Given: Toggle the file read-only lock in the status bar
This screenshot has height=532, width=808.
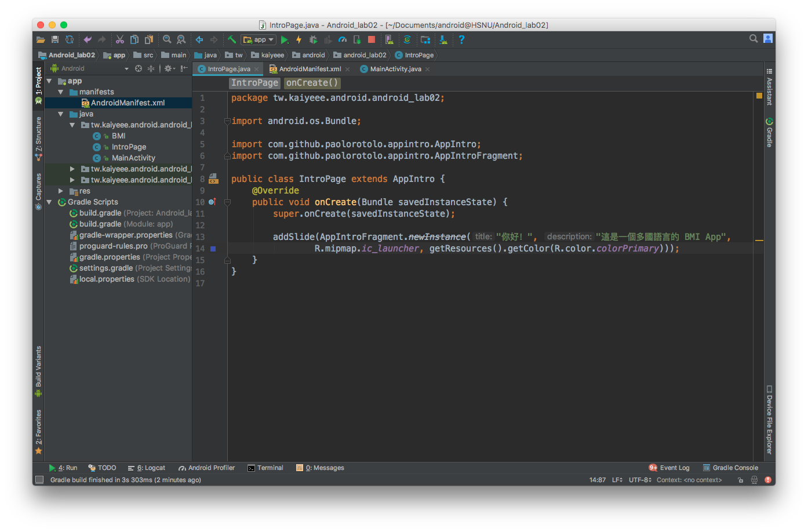Looking at the screenshot, I should coord(740,480).
